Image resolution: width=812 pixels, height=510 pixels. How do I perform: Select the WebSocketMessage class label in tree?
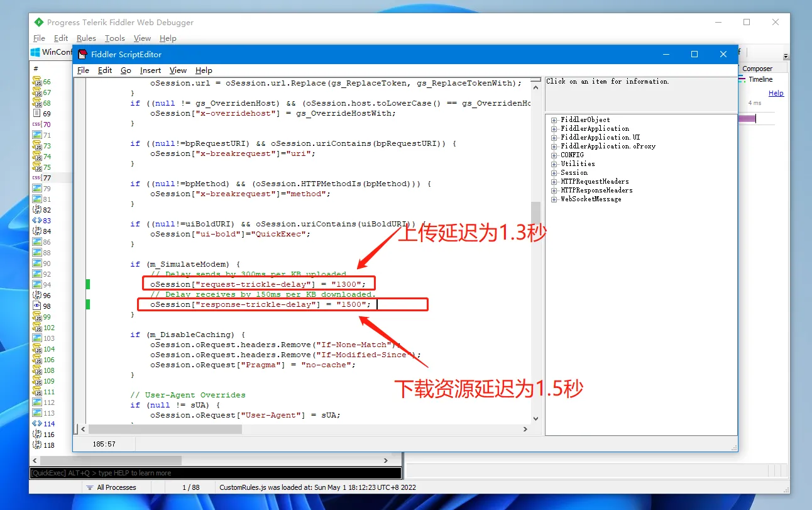click(591, 199)
